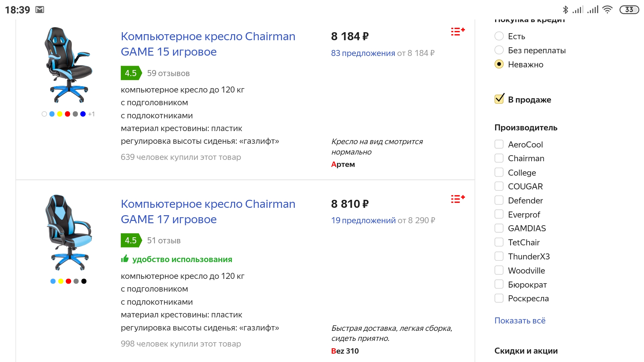
Task: Uncheck the 'В продаже' checkbox
Action: [x=499, y=99]
